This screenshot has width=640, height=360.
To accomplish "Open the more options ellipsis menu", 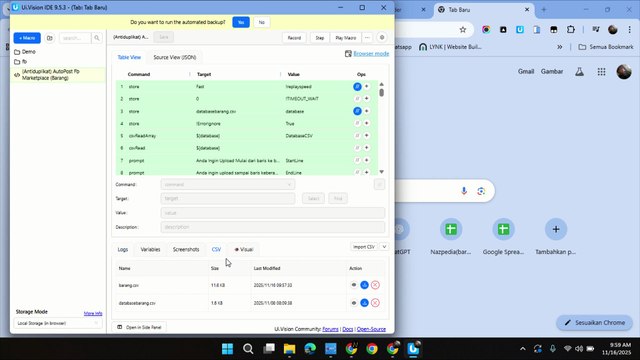I will click(367, 38).
